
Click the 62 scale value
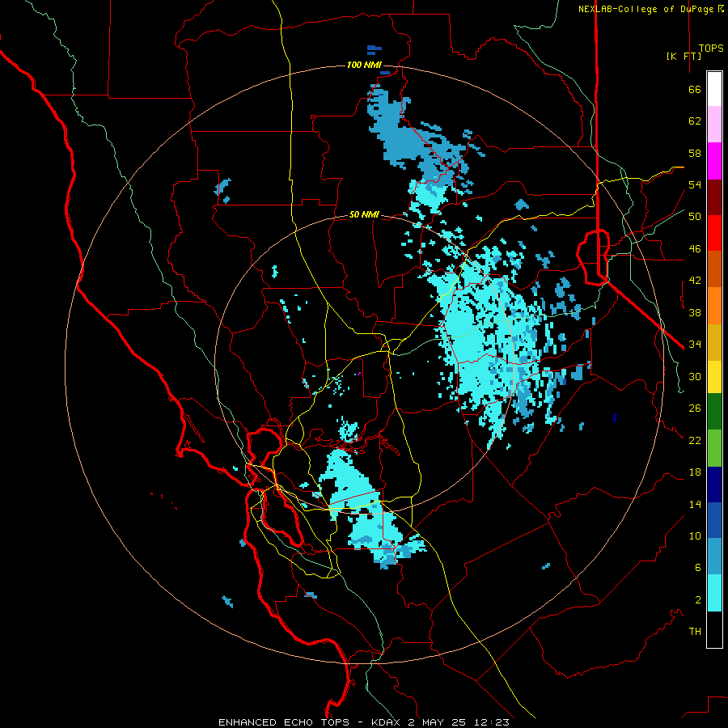(x=695, y=121)
